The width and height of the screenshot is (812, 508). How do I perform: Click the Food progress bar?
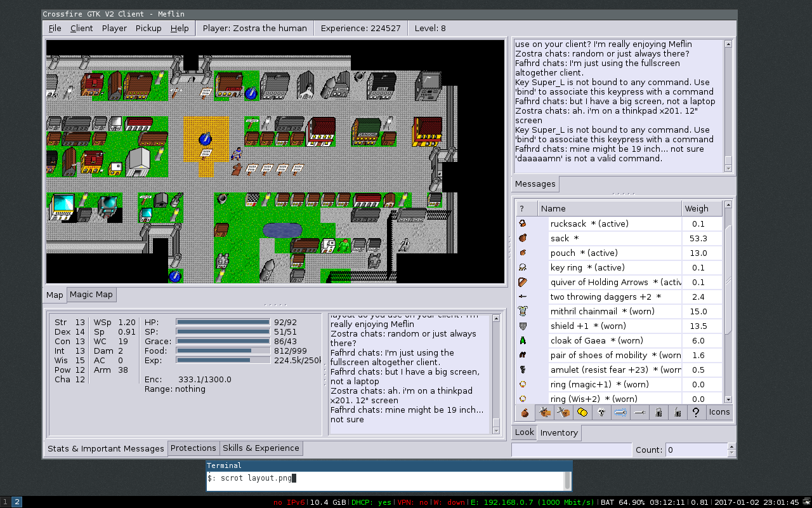[223, 351]
